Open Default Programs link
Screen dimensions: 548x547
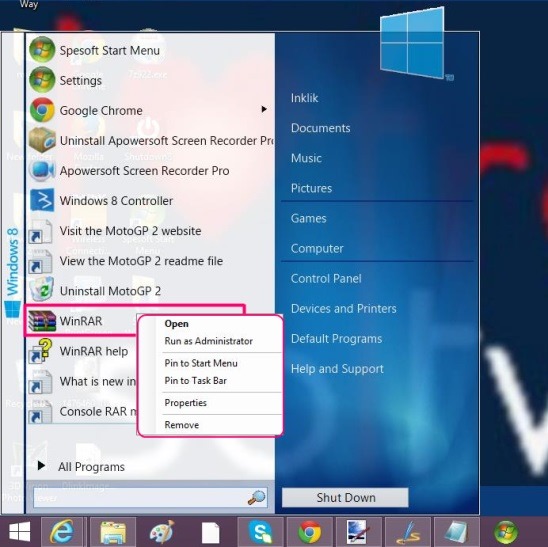pyautogui.click(x=336, y=338)
